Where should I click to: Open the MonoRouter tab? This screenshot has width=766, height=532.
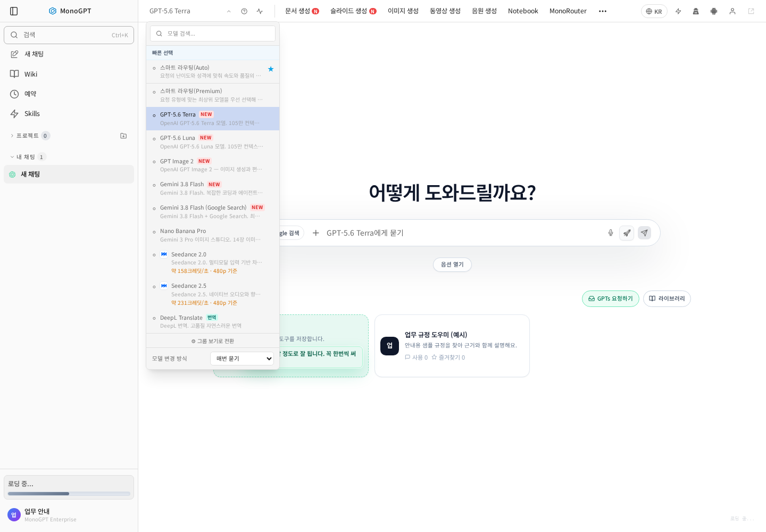(568, 11)
